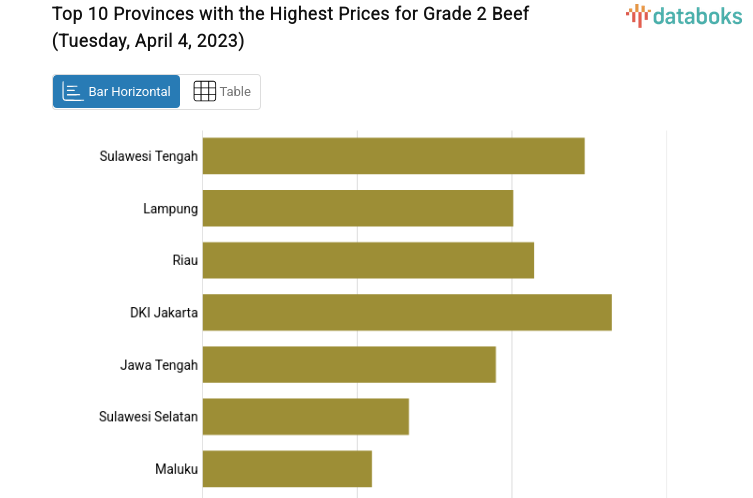Click the Lampung axis label
This screenshot has width=753, height=498.
170,208
